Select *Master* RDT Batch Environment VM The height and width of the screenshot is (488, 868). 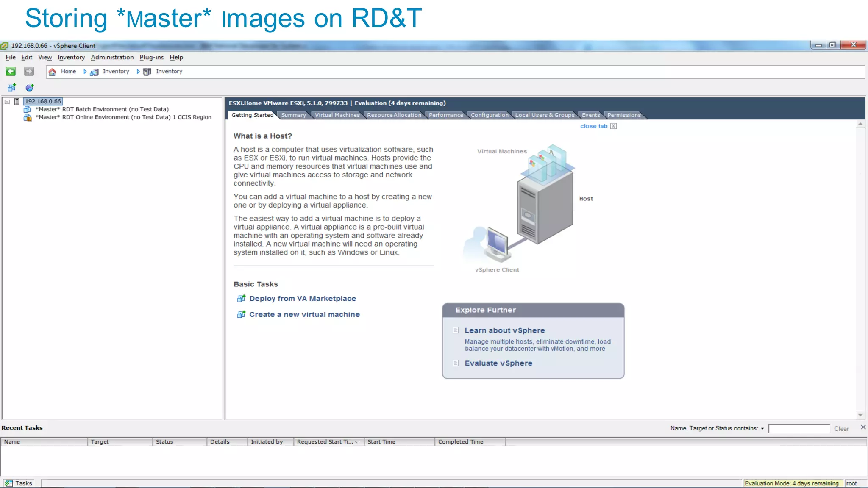tap(102, 109)
